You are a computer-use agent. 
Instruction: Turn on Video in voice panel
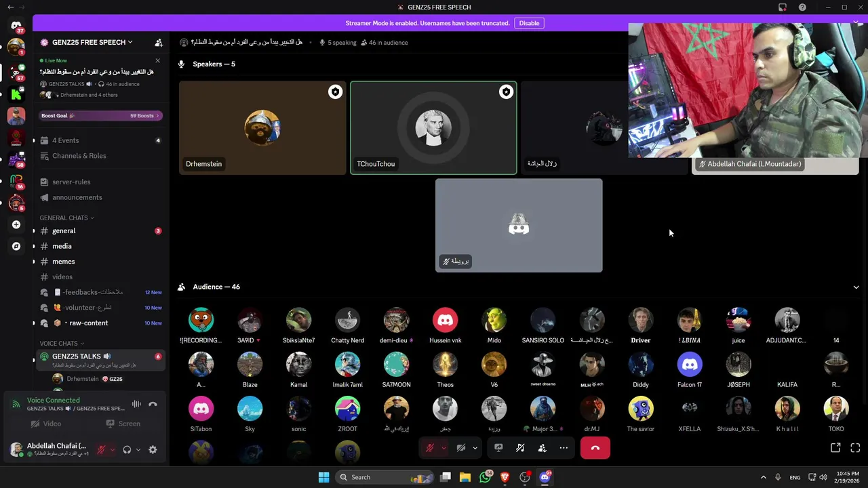coord(45,424)
